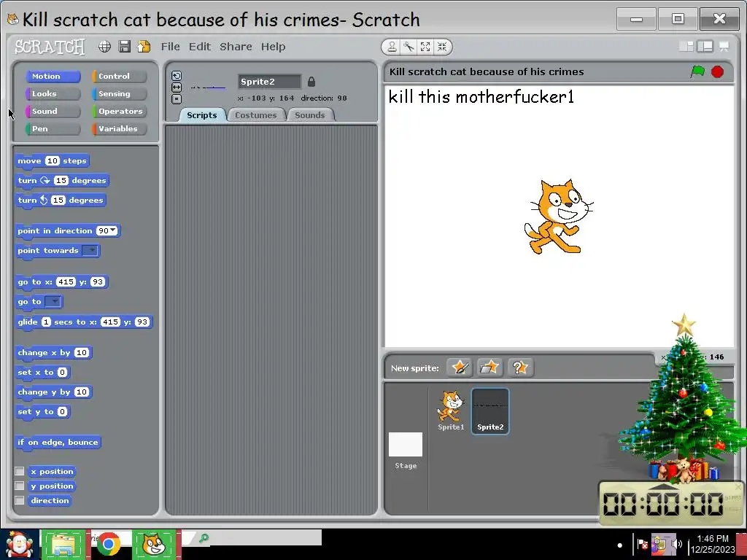Viewport: 747px width, 560px height.
Task: Switch to the Scripts tab
Action: pyautogui.click(x=202, y=115)
